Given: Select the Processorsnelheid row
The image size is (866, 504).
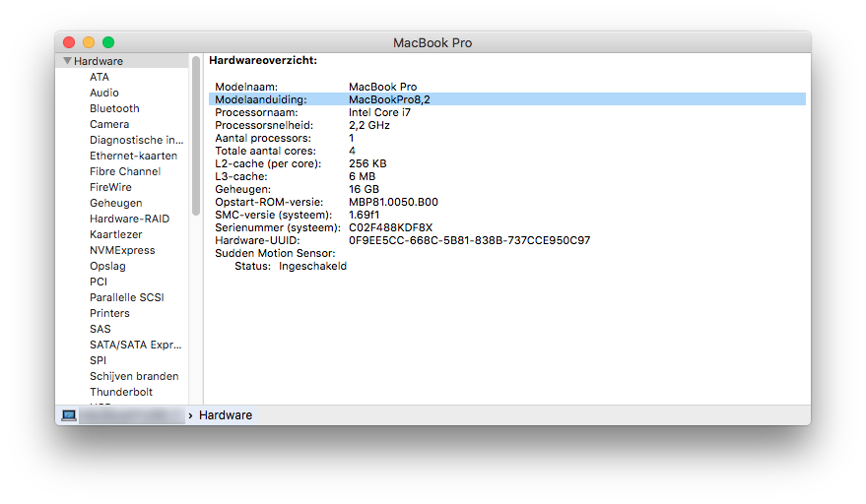Looking at the screenshot, I should tap(507, 125).
